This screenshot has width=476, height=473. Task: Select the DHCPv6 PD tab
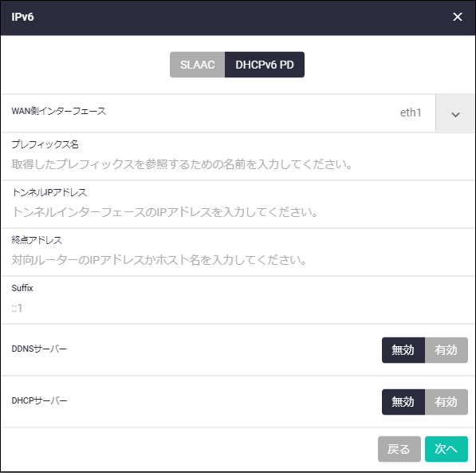(265, 65)
